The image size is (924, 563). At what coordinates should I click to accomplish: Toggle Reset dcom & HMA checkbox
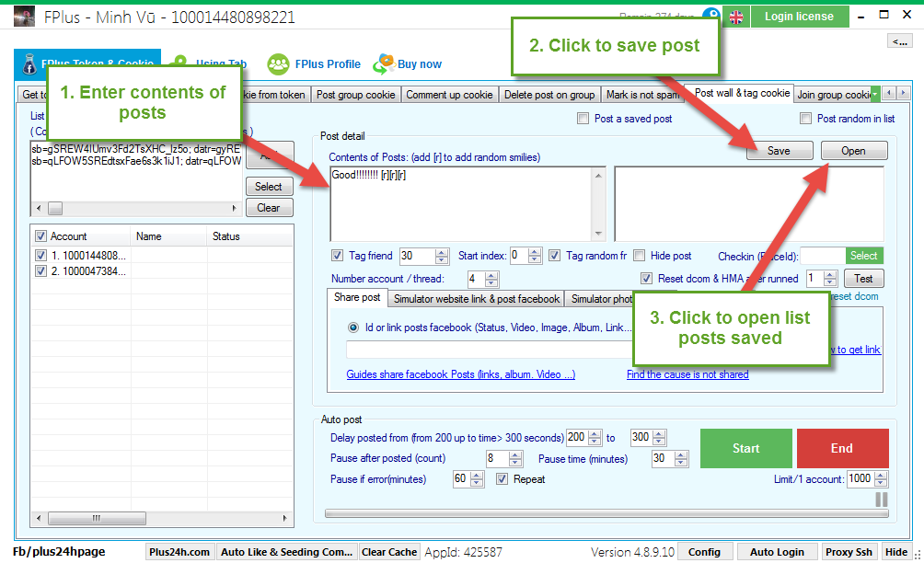[x=646, y=279]
